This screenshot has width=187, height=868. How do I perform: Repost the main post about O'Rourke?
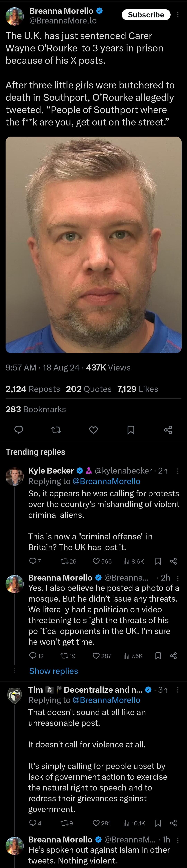pyautogui.click(x=56, y=429)
